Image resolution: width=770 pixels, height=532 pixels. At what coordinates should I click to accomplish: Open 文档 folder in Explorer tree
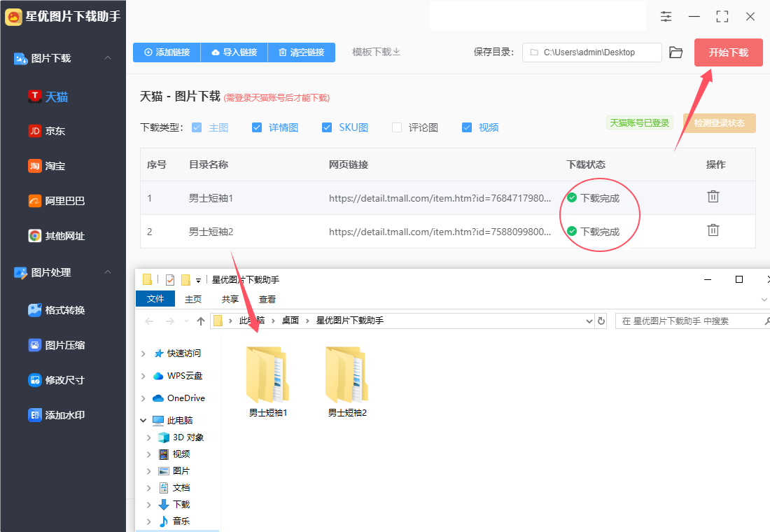tap(174, 488)
